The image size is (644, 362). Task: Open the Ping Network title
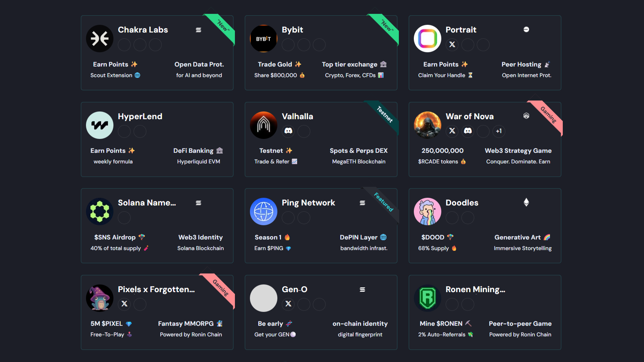click(308, 203)
